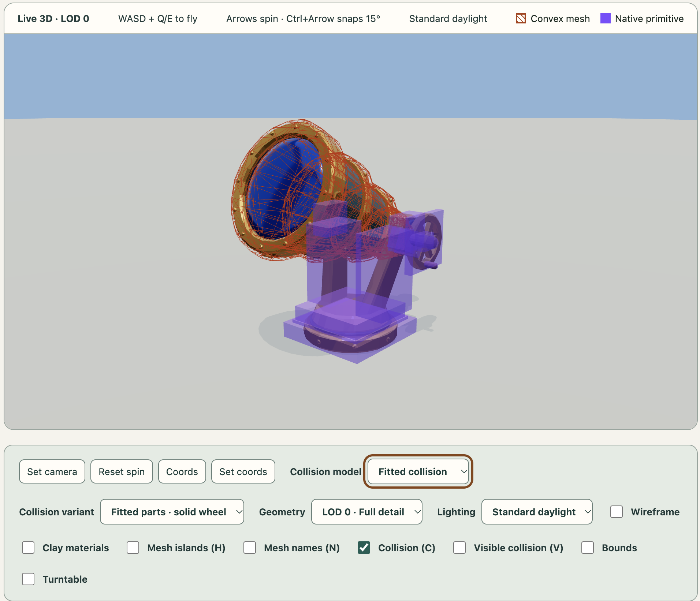Toggle Mesh names (N) checkbox
Screen dimensions: 700x601
(x=250, y=548)
